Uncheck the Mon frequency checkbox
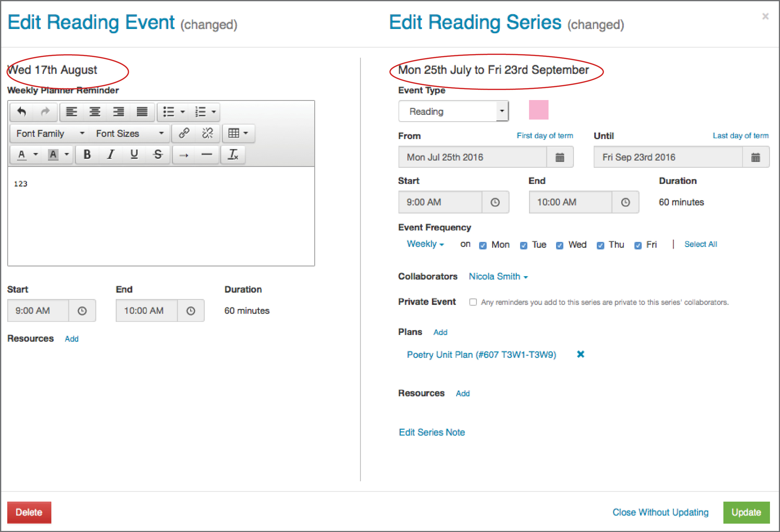Screen dimensions: 780x532 (x=483, y=245)
